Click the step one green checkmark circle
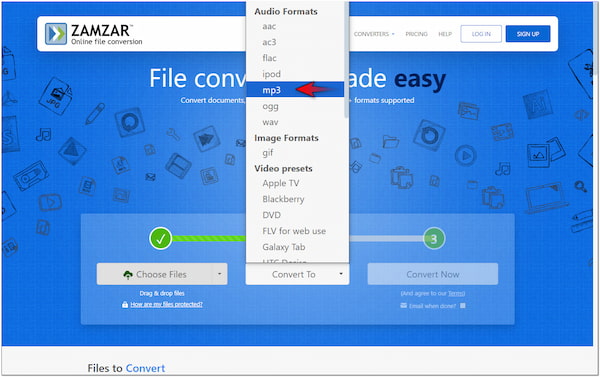Image resolution: width=600 pixels, height=377 pixels. tap(160, 238)
